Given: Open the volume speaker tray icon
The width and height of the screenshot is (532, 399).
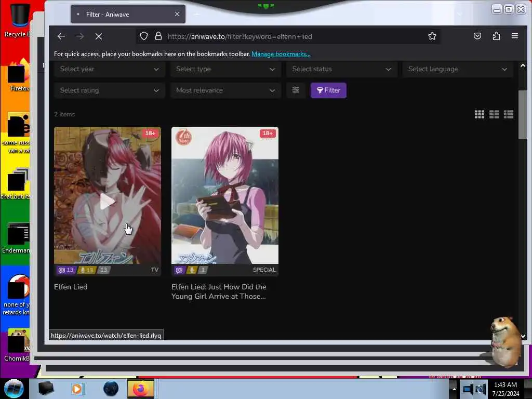Looking at the screenshot, I should [481, 389].
